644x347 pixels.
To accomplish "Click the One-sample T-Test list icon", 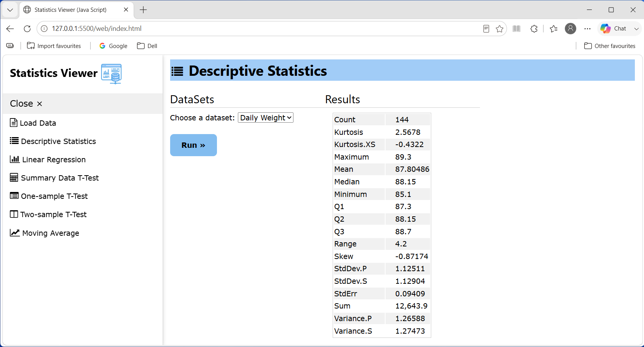I will (14, 196).
